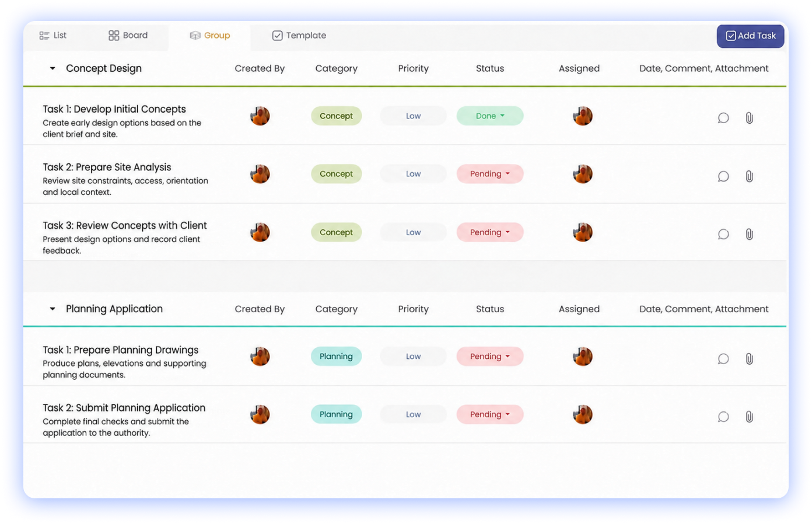Collapse the Planning Application group
This screenshot has height=524, width=812.
coord(52,309)
